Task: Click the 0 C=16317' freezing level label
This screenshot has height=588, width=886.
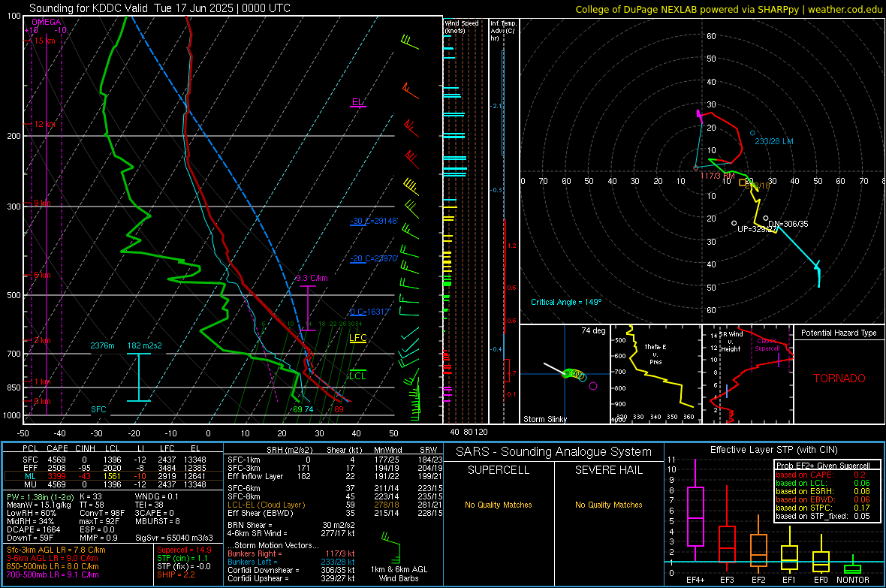Action: point(370,312)
